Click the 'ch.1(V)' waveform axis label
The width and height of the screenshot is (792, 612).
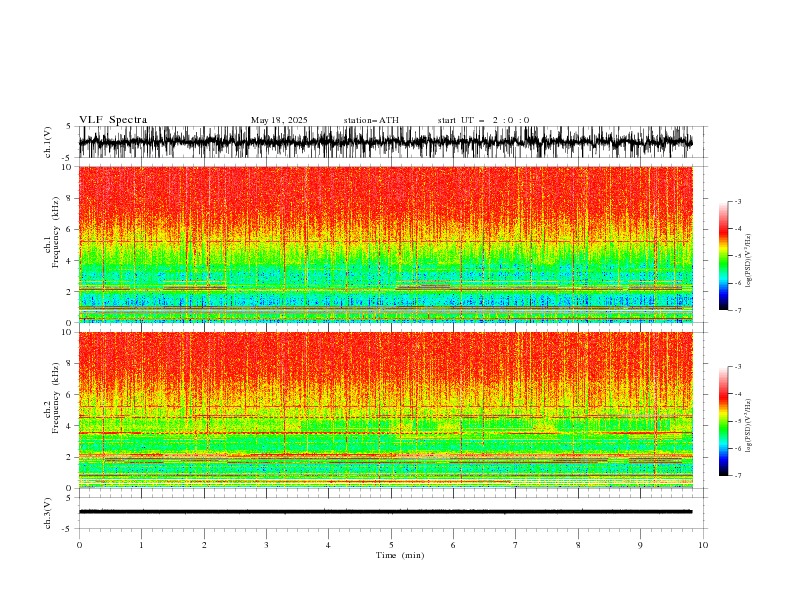point(48,142)
